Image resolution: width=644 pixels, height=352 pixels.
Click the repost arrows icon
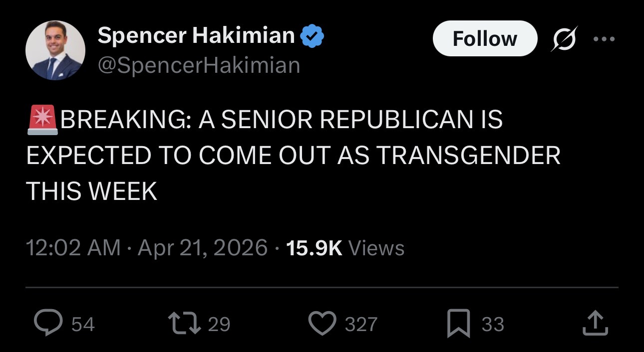point(186,324)
